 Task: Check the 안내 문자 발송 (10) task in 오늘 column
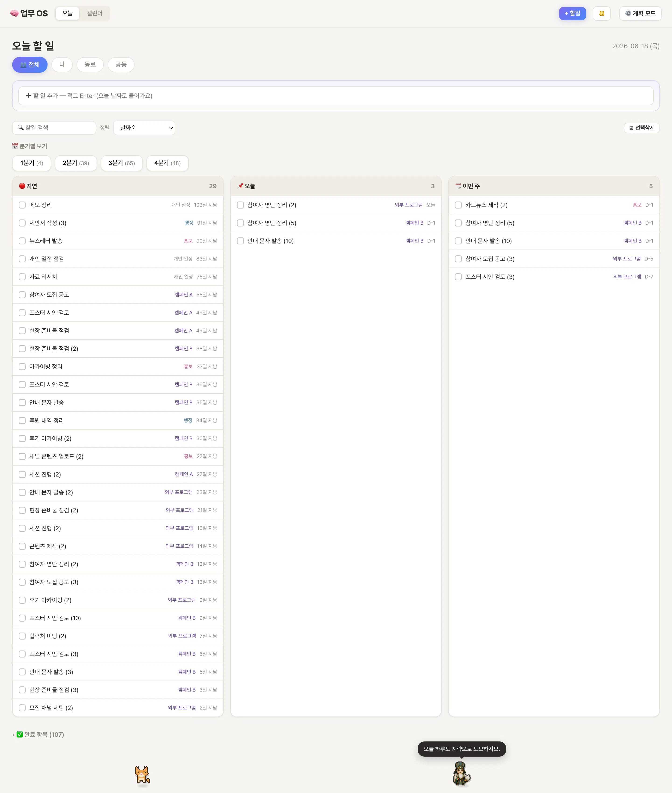pyautogui.click(x=240, y=241)
